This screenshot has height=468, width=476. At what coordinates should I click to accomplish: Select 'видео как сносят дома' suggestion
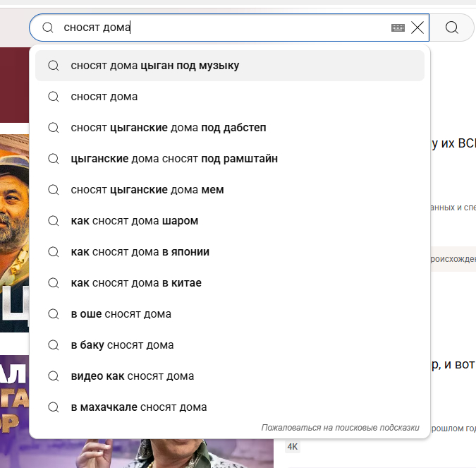point(133,376)
